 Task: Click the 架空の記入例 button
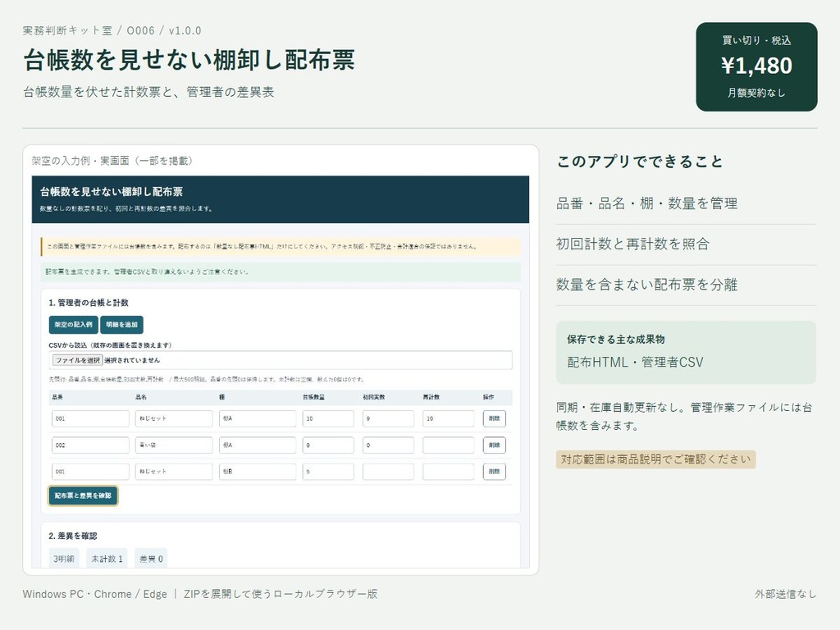tap(73, 325)
